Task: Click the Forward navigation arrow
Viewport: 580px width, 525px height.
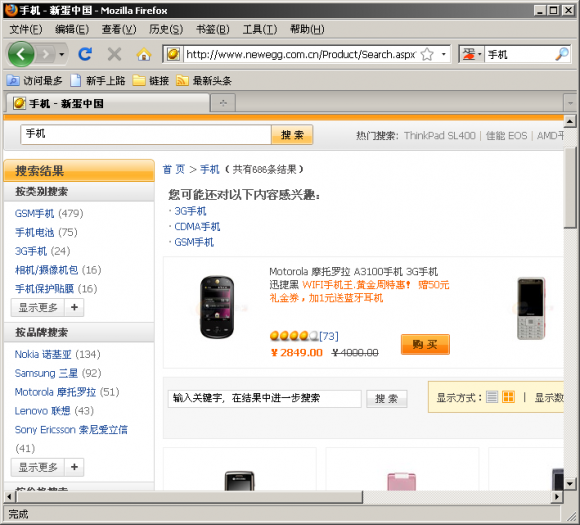Action: click(x=46, y=54)
